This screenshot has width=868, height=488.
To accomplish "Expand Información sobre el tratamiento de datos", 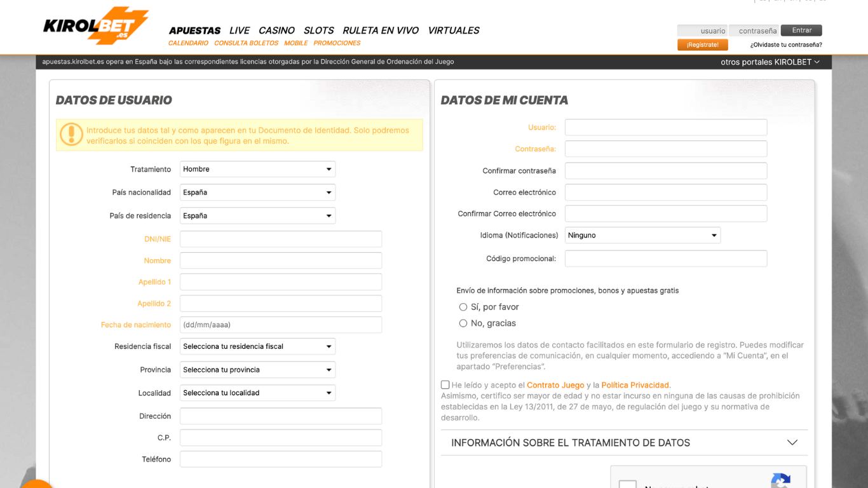I will coord(624,443).
